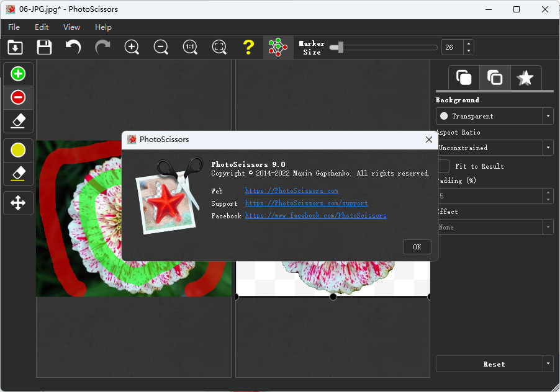Redo the undone action
Viewport: 560px width, 392px height.
coord(102,47)
